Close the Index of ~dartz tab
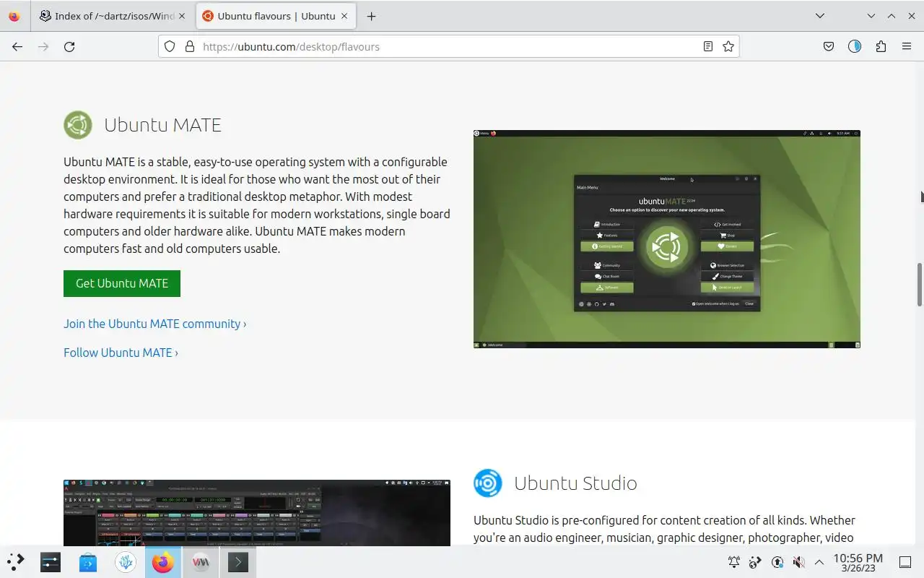This screenshot has height=578, width=924. point(183,16)
